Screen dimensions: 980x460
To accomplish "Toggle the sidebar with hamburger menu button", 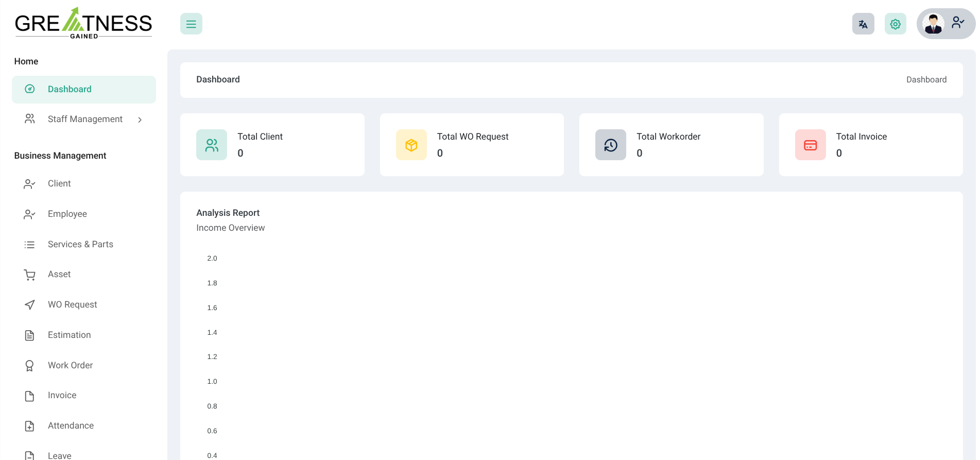I will 191,24.
